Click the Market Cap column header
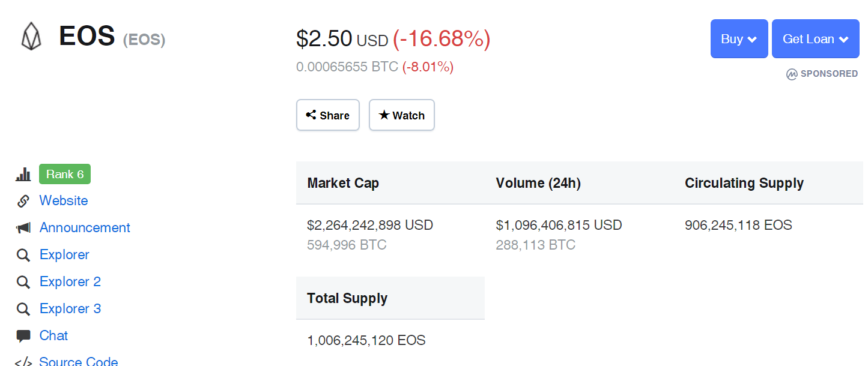 point(343,183)
